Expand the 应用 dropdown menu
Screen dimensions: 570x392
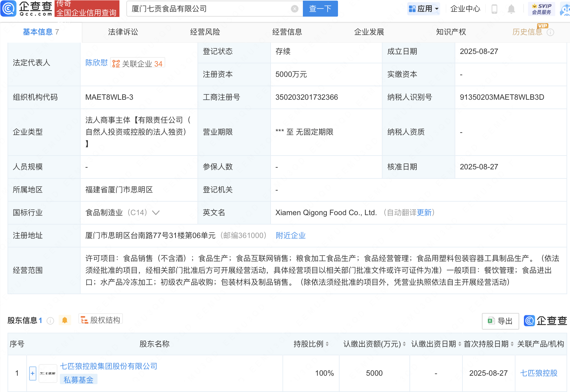(424, 9)
